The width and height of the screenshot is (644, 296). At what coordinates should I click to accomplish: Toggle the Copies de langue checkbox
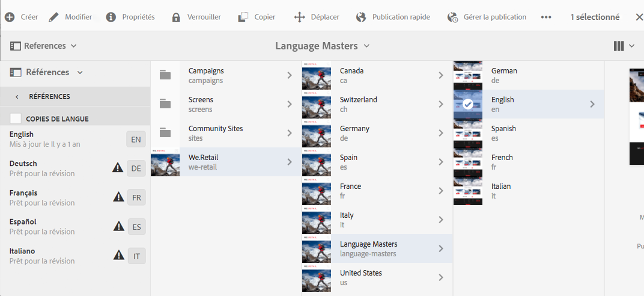[x=16, y=119]
